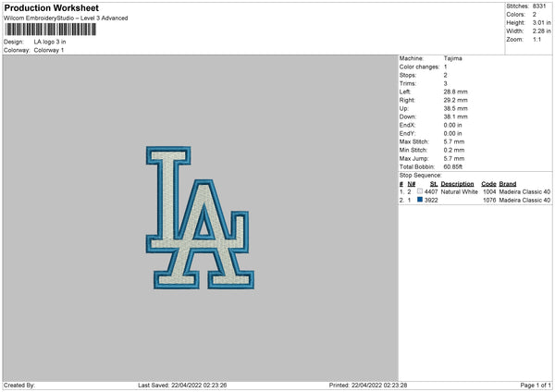555x392 pixels.
Task: Click 'Madeira Classic 40' in the 1076 row
Action: click(x=524, y=201)
